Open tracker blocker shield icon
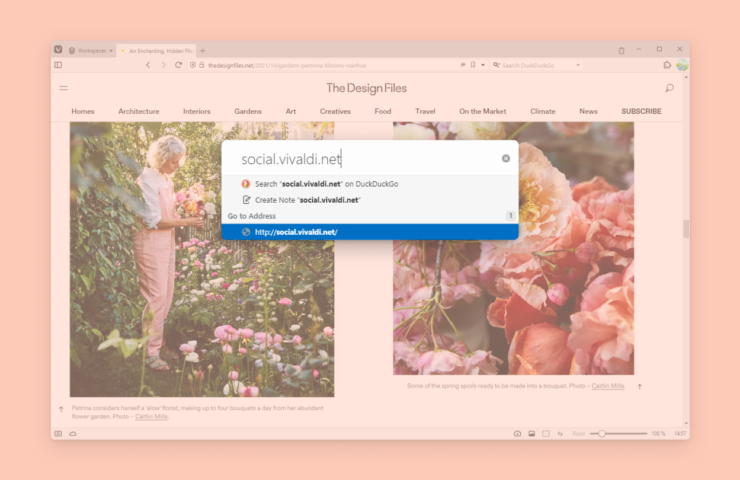 (x=193, y=65)
